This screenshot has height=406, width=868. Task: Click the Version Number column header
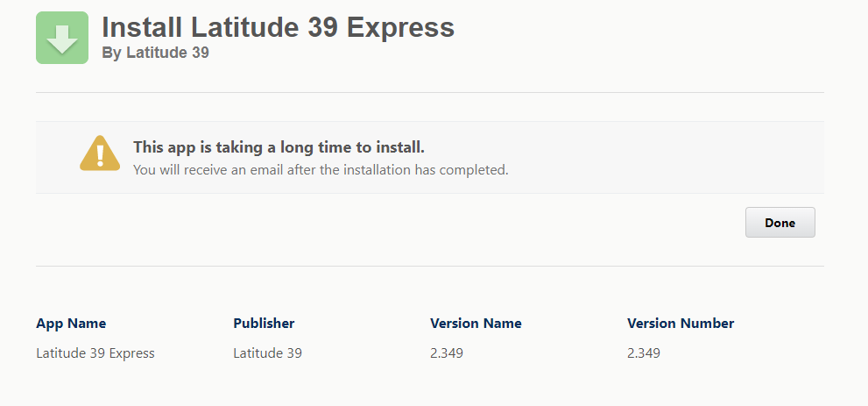coord(681,324)
